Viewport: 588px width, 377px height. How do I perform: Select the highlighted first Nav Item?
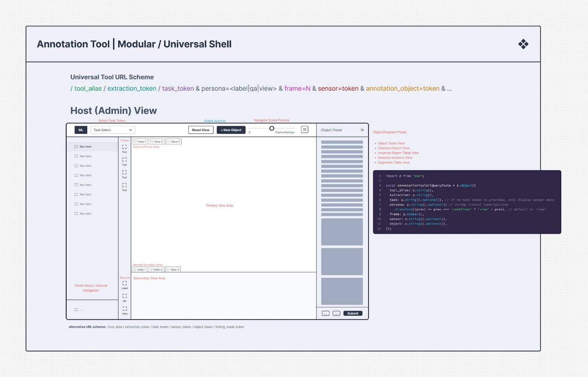[92, 147]
